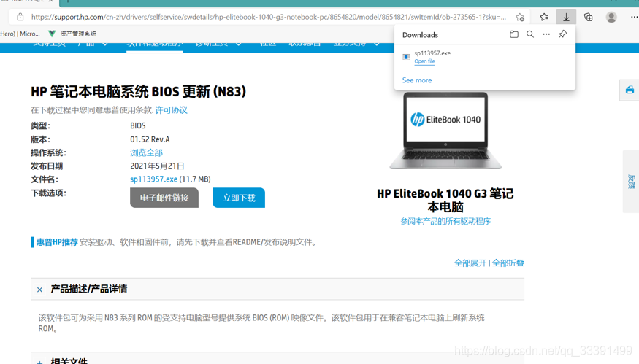Viewport: 639px width, 364px height.
Task: Expand the 相关文件 section
Action: [39, 362]
